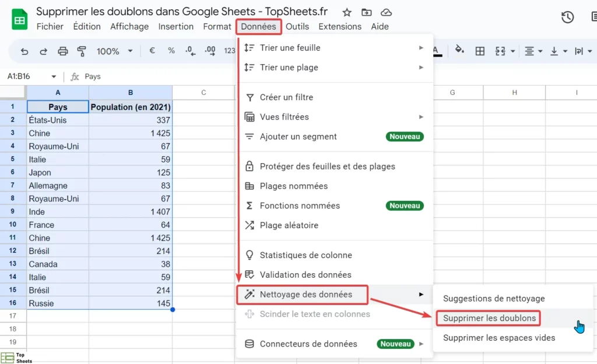Choose Protéger des feuilles et des plages
Screen dimensions: 597x364
pos(334,166)
